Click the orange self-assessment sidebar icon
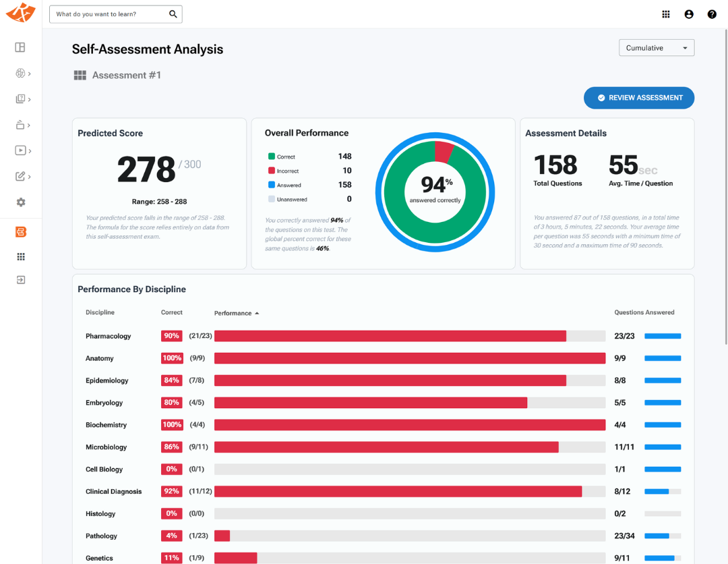728x564 pixels. [x=21, y=232]
